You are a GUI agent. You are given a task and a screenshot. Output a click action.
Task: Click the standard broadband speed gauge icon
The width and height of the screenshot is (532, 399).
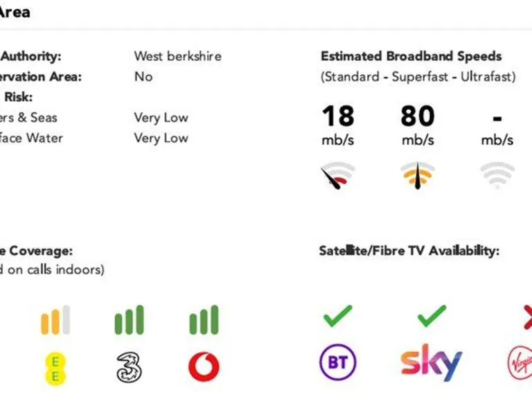point(337,175)
